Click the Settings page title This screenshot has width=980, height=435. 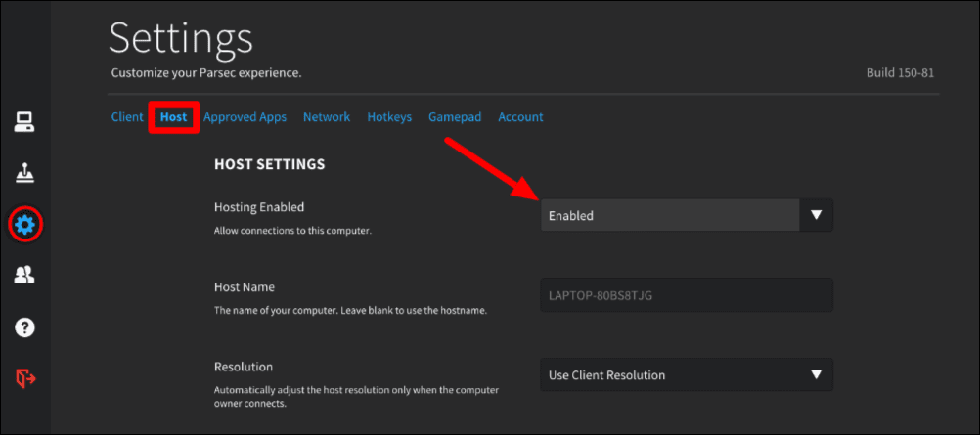tap(181, 38)
